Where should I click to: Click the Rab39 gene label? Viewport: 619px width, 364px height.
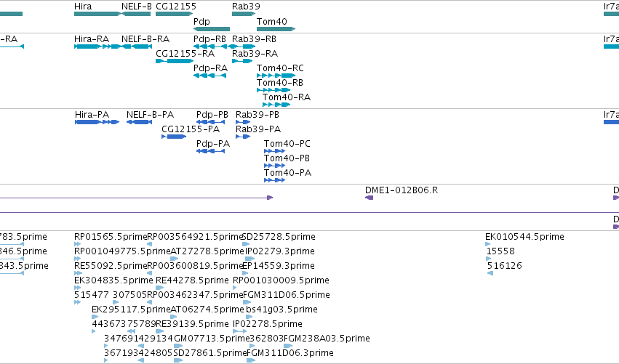pyautogui.click(x=246, y=7)
